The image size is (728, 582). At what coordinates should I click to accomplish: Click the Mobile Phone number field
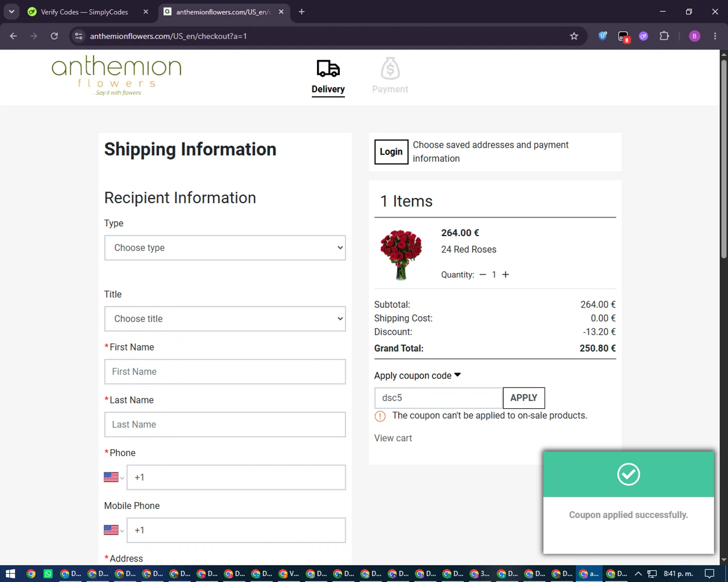point(236,530)
